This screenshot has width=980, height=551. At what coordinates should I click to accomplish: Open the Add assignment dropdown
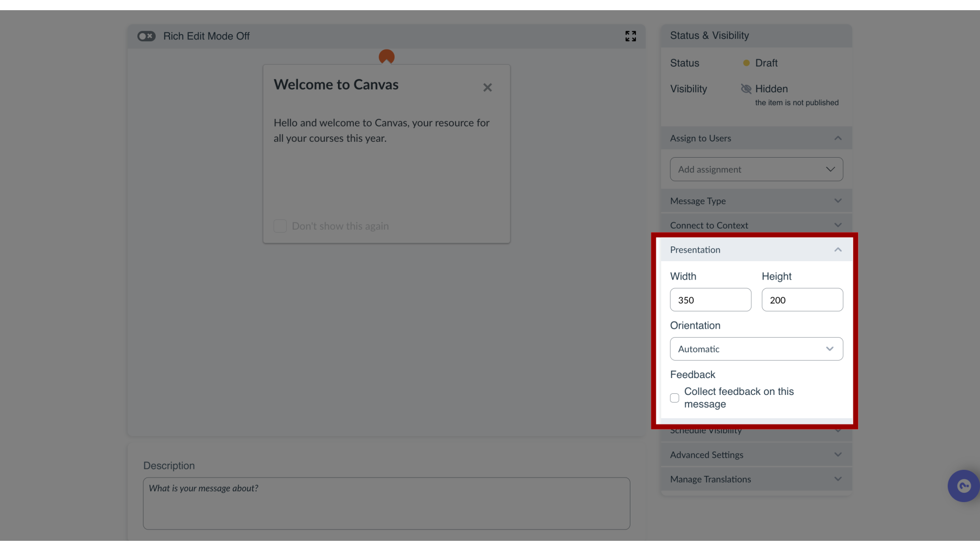click(756, 169)
